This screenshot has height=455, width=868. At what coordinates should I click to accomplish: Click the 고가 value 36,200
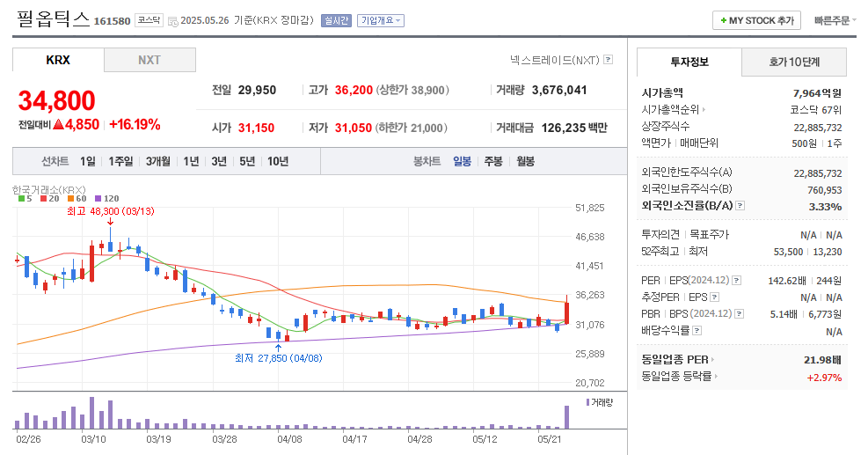pyautogui.click(x=354, y=91)
